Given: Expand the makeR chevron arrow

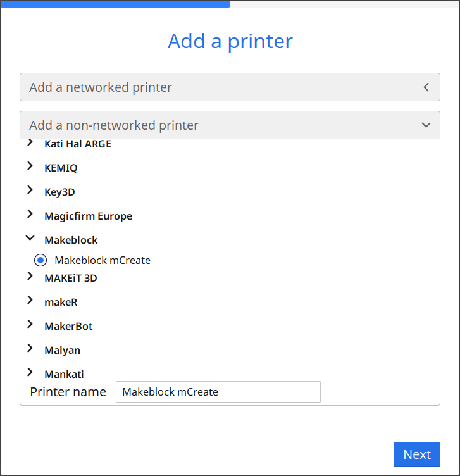Looking at the screenshot, I should coord(30,301).
